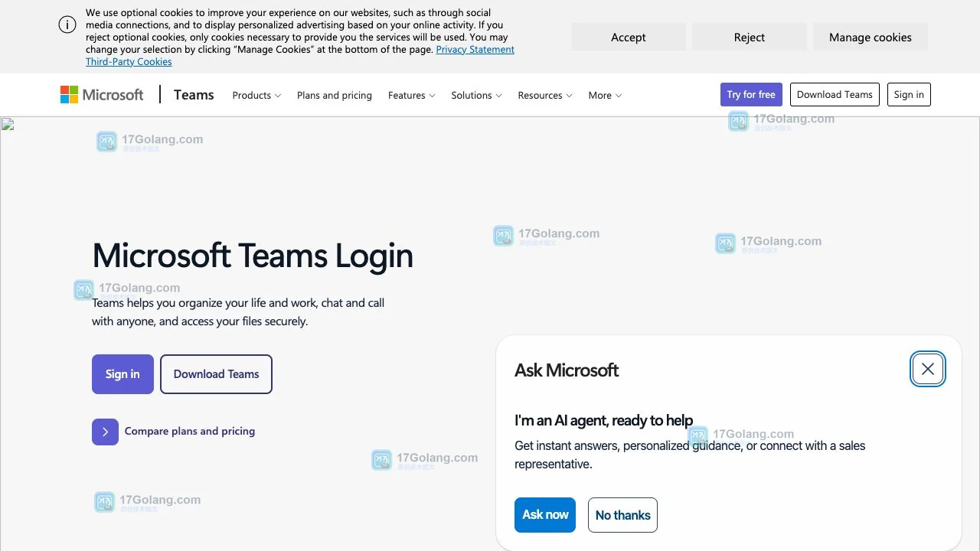Screen dimensions: 980x551
Task: Click the purple Sign in button
Action: pyautogui.click(x=122, y=374)
